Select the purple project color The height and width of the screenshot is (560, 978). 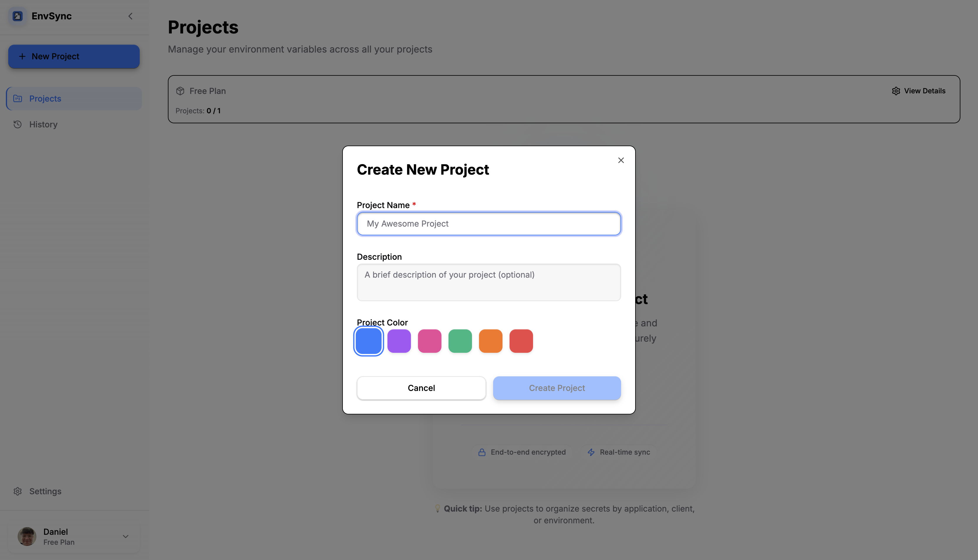pos(399,341)
